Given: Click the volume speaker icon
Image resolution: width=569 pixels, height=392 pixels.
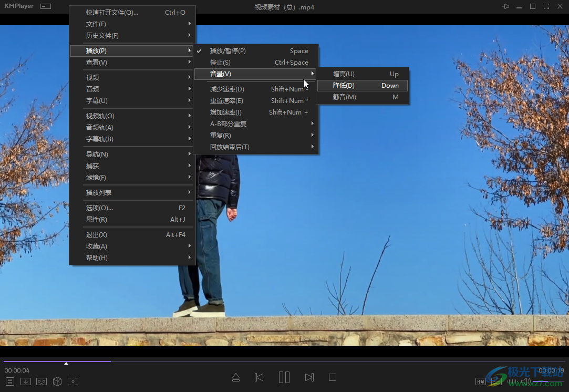Looking at the screenshot, I should coord(525,381).
